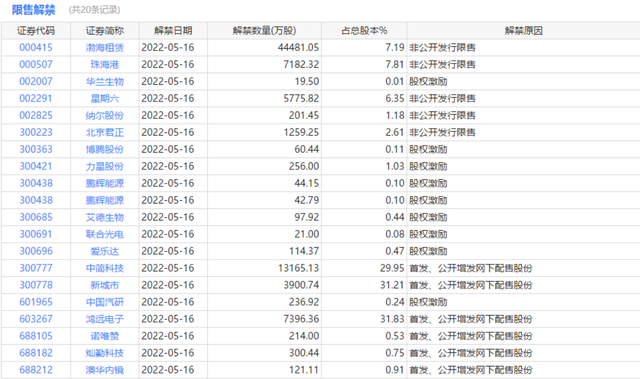Click the percentage value 31.83
Screen dimensions: 640x379
[x=392, y=319]
